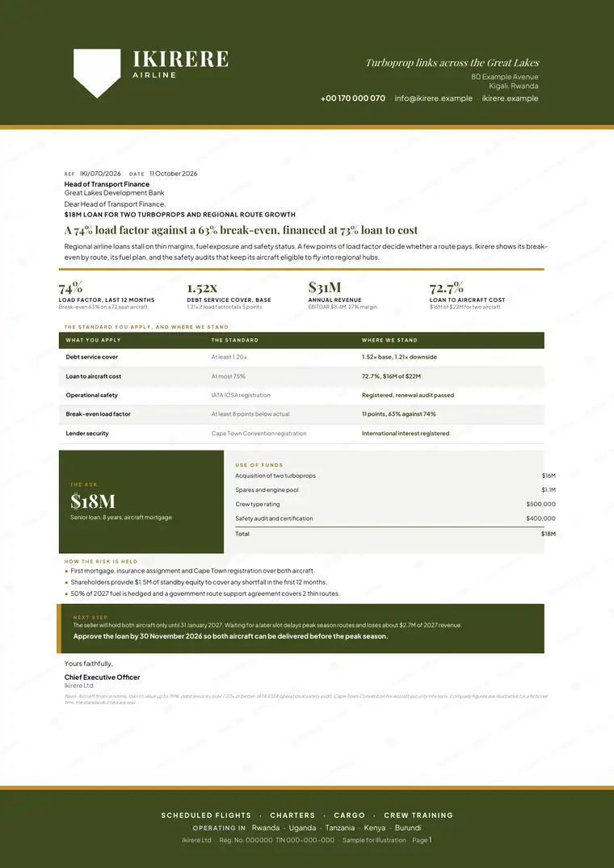This screenshot has width=614, height=868.
Task: Click the $31M annual revenue figure
Action: point(325,287)
